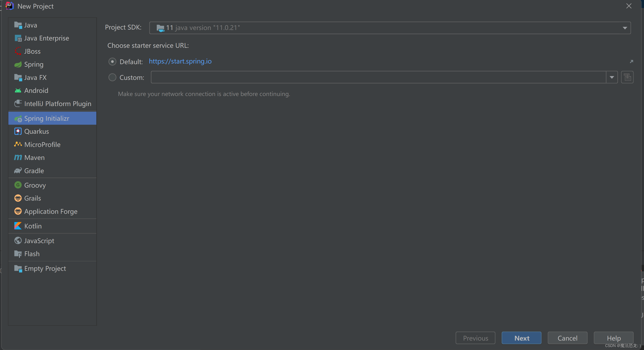Select the Spring project type
644x350 pixels.
click(34, 64)
